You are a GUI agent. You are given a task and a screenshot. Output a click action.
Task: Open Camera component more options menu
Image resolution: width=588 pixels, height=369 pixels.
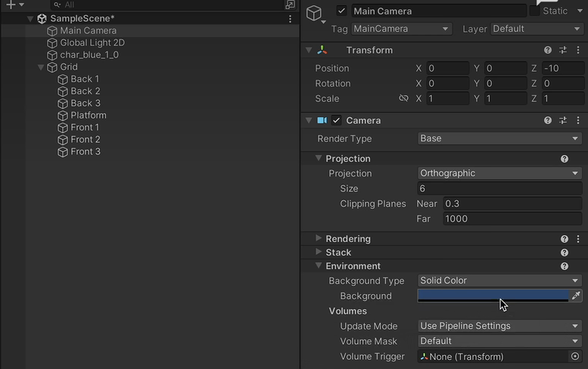(x=577, y=120)
